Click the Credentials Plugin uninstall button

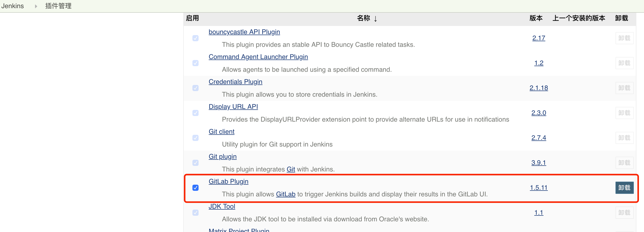click(624, 88)
